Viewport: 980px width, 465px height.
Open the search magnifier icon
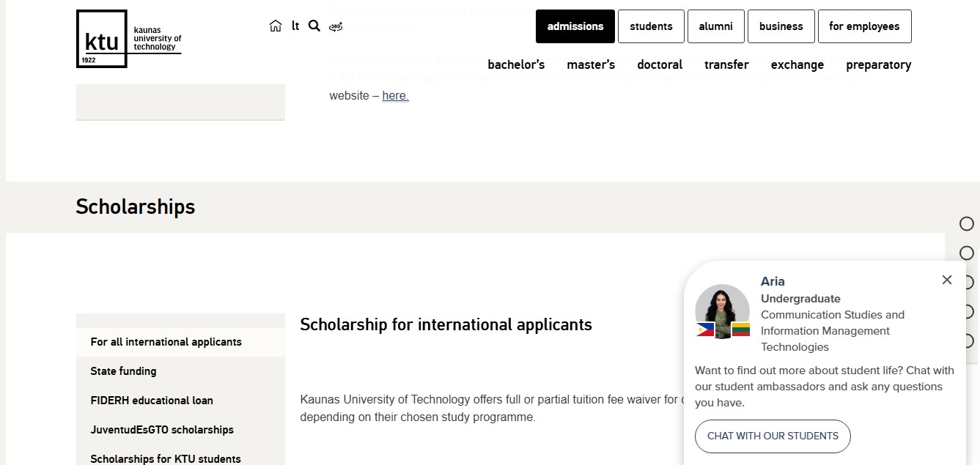click(x=314, y=26)
